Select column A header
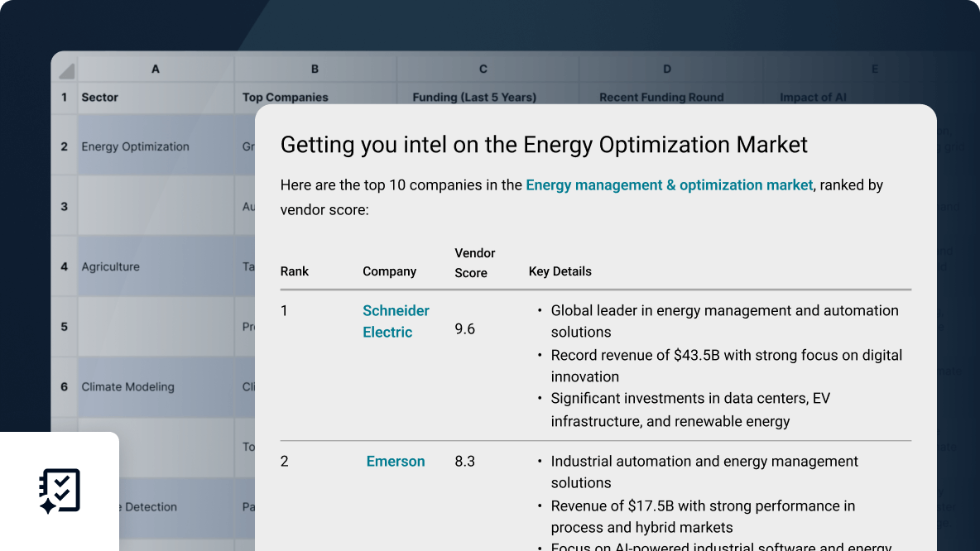This screenshot has height=551, width=980. (156, 69)
